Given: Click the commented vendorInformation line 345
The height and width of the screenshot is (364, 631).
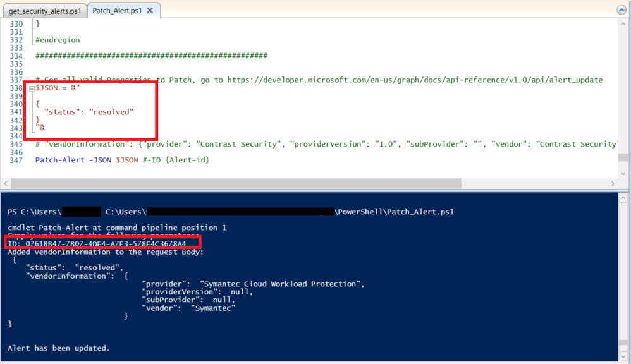Looking at the screenshot, I should click(x=326, y=144).
